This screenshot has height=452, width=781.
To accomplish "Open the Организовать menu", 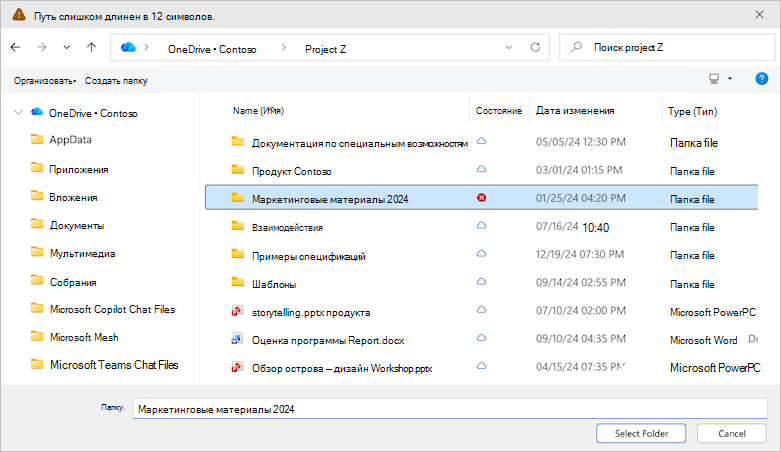I will click(x=45, y=81).
